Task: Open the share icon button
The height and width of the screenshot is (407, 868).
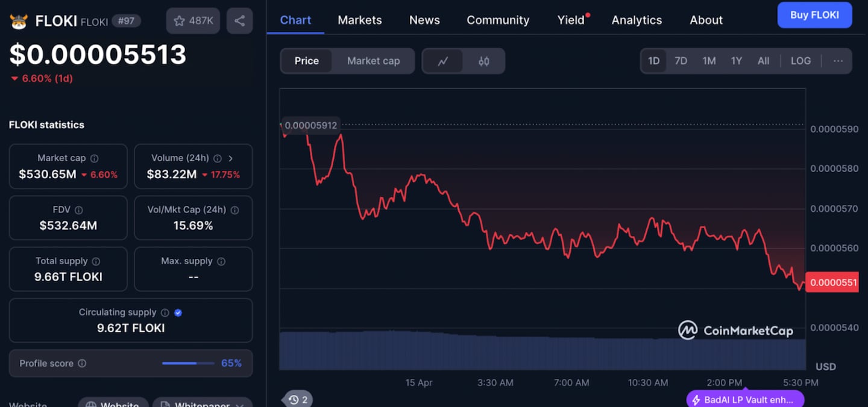Action: pyautogui.click(x=239, y=20)
